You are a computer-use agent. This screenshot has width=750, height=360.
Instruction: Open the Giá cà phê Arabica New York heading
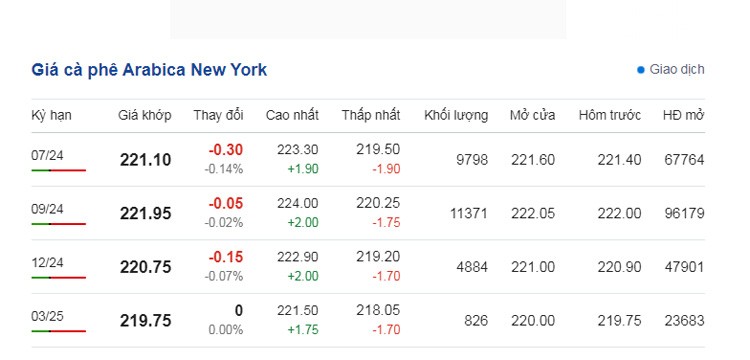pyautogui.click(x=149, y=70)
